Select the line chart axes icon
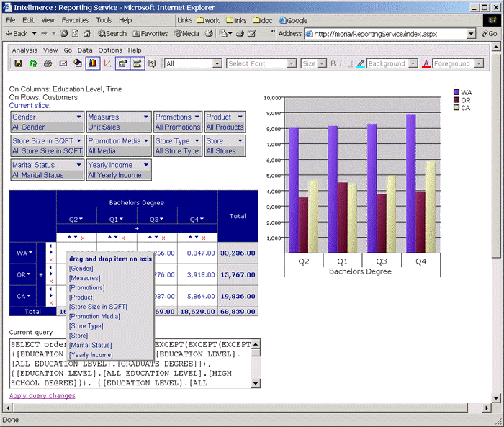Image resolution: width=504 pixels, height=427 pixels. tap(108, 63)
